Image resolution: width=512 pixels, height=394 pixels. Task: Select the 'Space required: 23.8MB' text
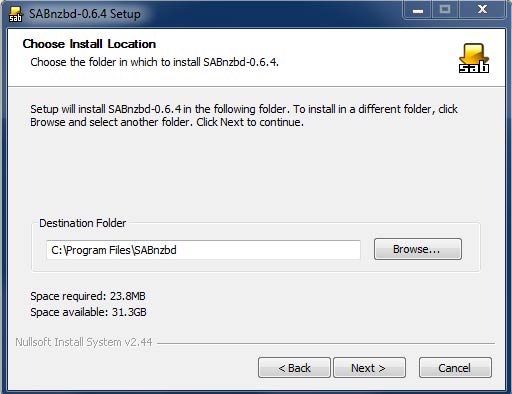point(88,296)
